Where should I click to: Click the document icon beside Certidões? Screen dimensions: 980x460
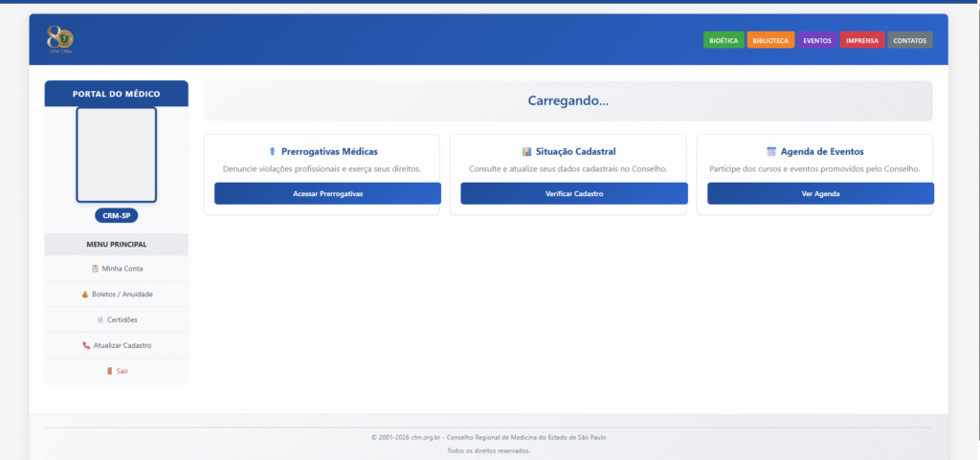pyautogui.click(x=100, y=319)
